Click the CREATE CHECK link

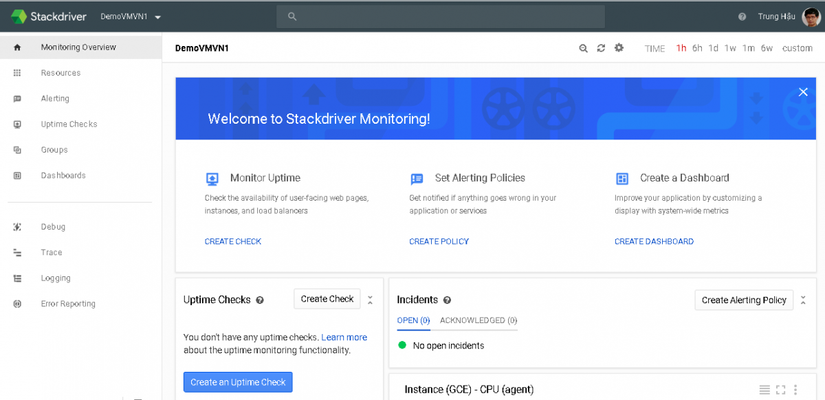tap(233, 242)
